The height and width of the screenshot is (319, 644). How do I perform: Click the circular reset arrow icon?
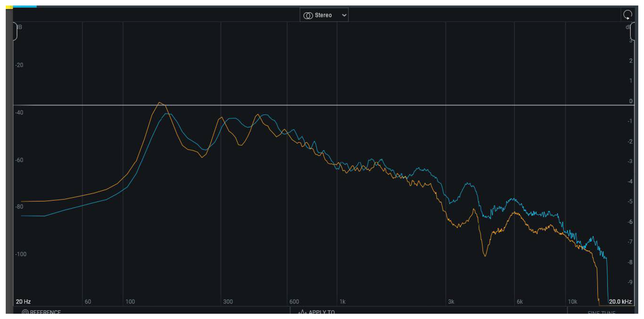[x=628, y=15]
